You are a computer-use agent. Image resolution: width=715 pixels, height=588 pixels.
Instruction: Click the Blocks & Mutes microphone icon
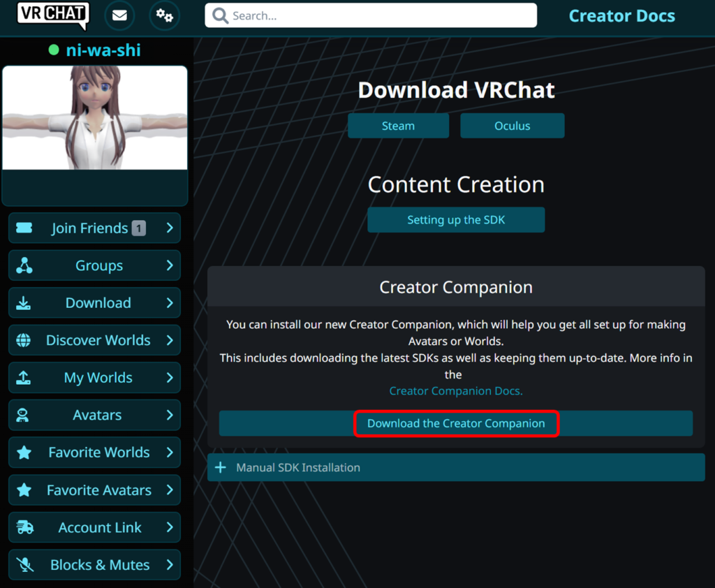coord(24,565)
